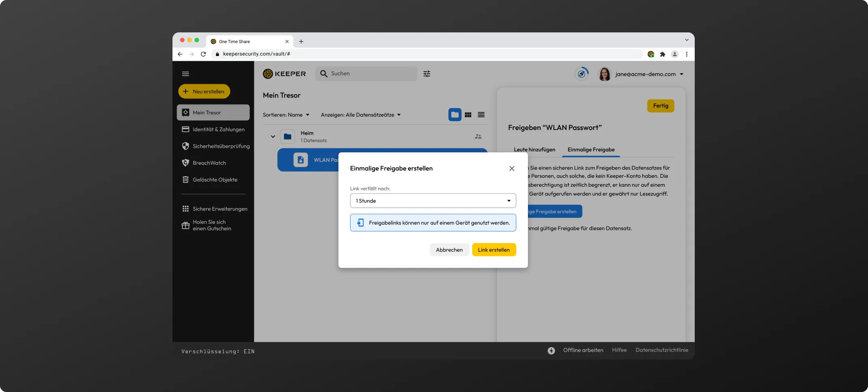Click the Offline arbeiten lightning icon
The image size is (868, 392).
(551, 351)
